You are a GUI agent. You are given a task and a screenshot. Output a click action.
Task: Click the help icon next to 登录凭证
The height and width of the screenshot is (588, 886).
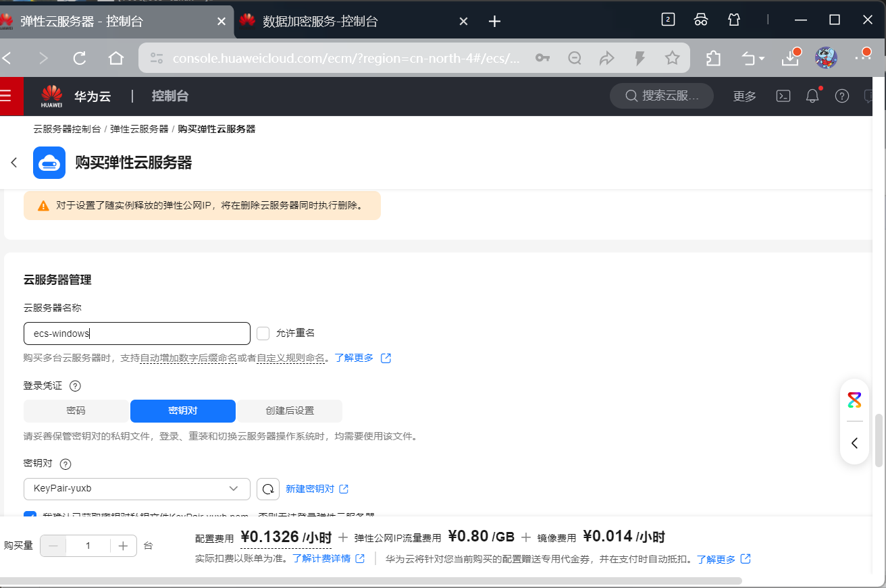coord(75,386)
